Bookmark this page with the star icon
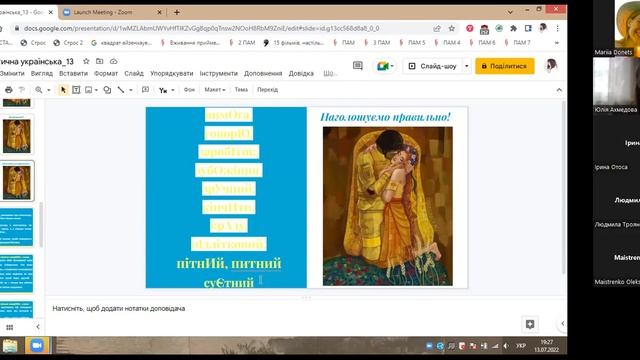This screenshot has height=360, width=640. (451, 29)
